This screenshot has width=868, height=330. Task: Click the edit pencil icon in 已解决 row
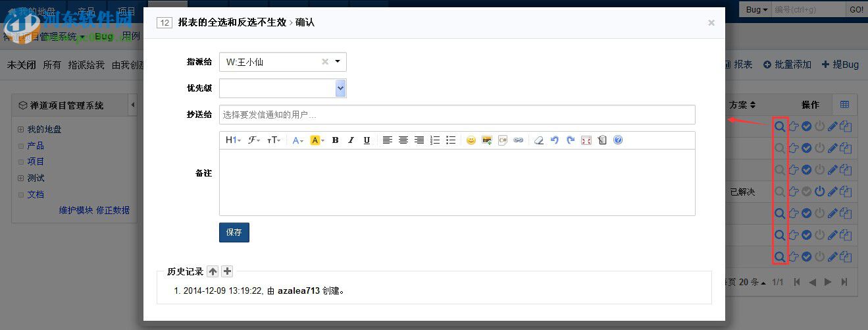pos(832,192)
